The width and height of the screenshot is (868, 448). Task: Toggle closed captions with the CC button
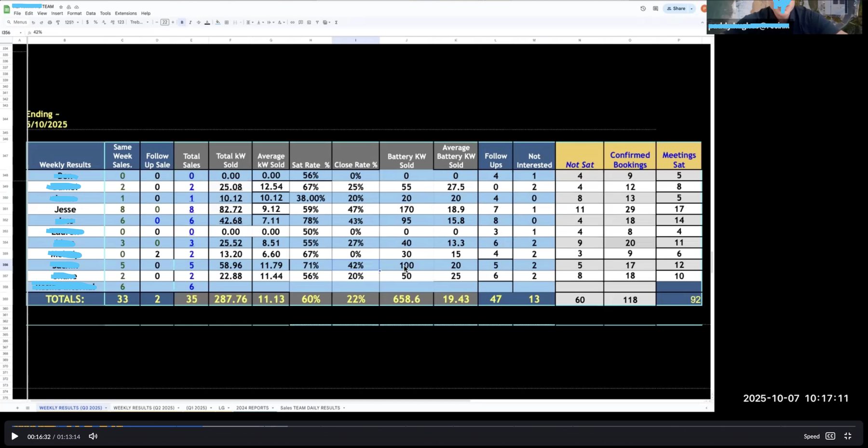point(830,436)
